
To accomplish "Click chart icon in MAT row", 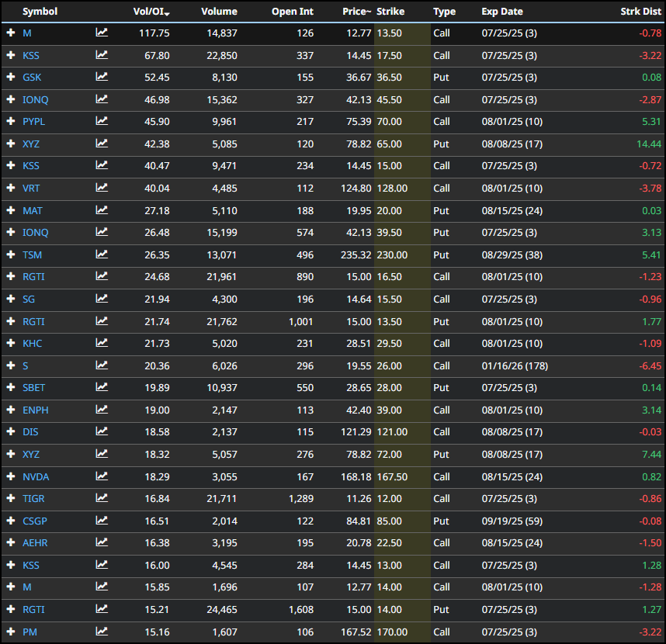I will (102, 210).
